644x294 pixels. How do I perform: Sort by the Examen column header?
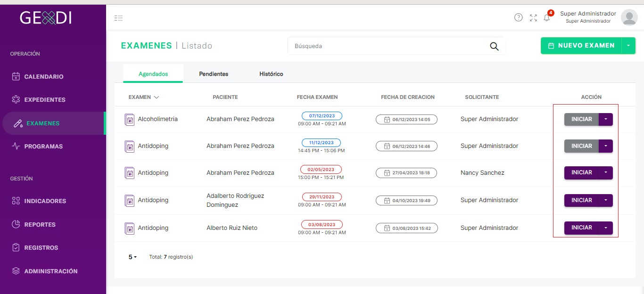coord(144,97)
